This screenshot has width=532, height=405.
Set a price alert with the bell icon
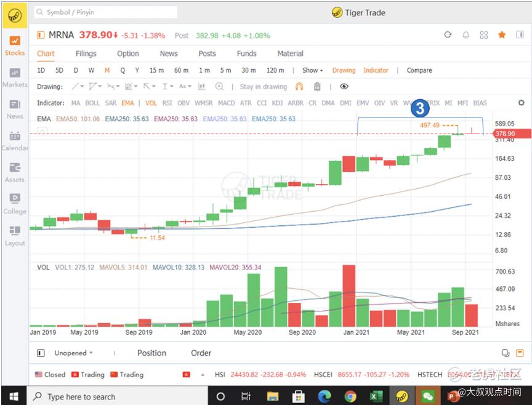pyautogui.click(x=466, y=34)
